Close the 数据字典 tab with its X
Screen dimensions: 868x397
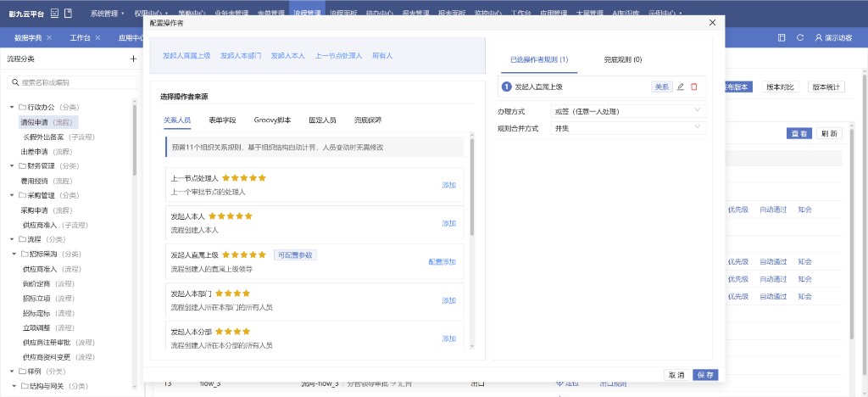tap(49, 37)
